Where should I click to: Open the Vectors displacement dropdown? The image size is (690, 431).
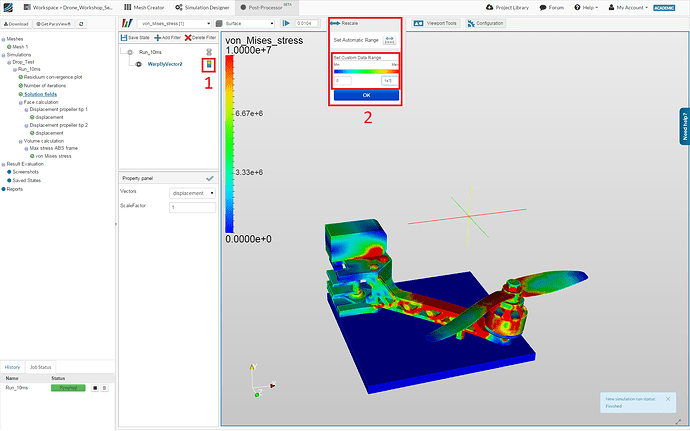coord(191,192)
